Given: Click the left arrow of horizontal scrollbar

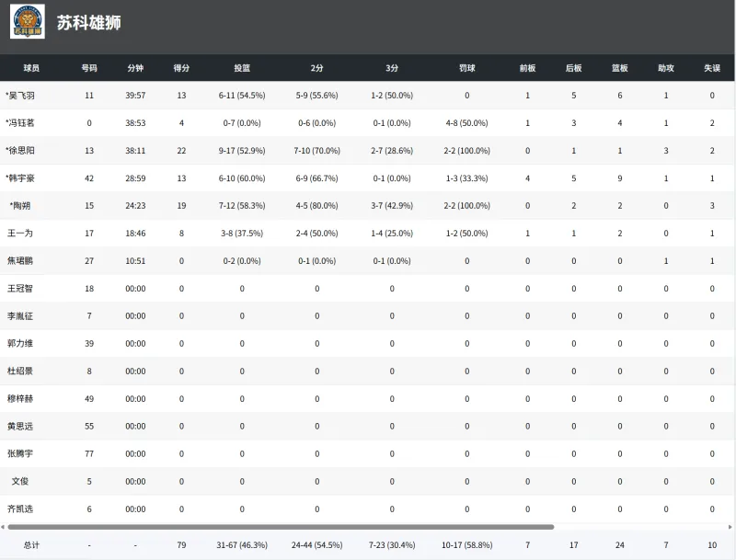Looking at the screenshot, I should [x=4, y=527].
